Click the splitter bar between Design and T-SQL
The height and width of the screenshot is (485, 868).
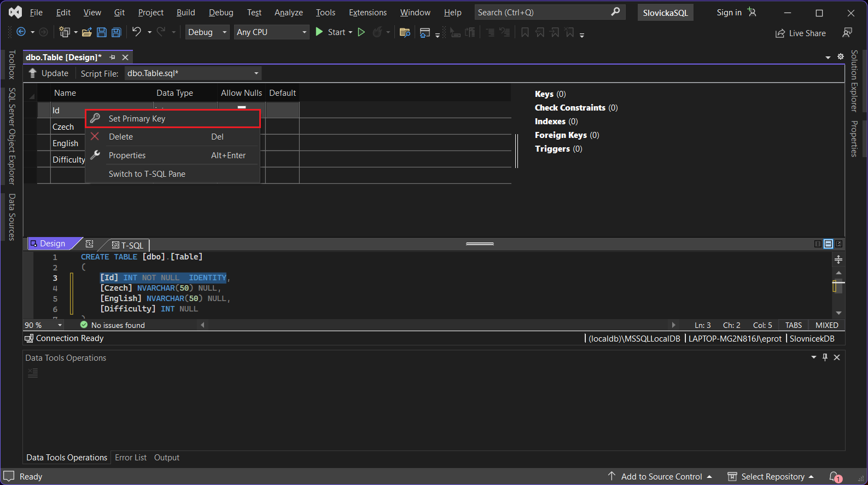[x=480, y=244]
